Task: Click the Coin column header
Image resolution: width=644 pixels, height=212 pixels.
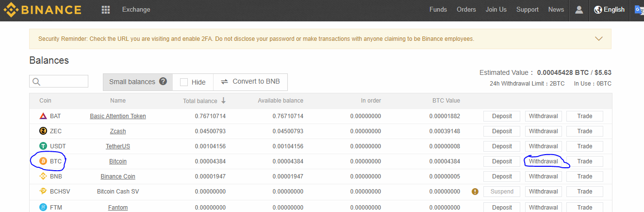Action: (45, 101)
